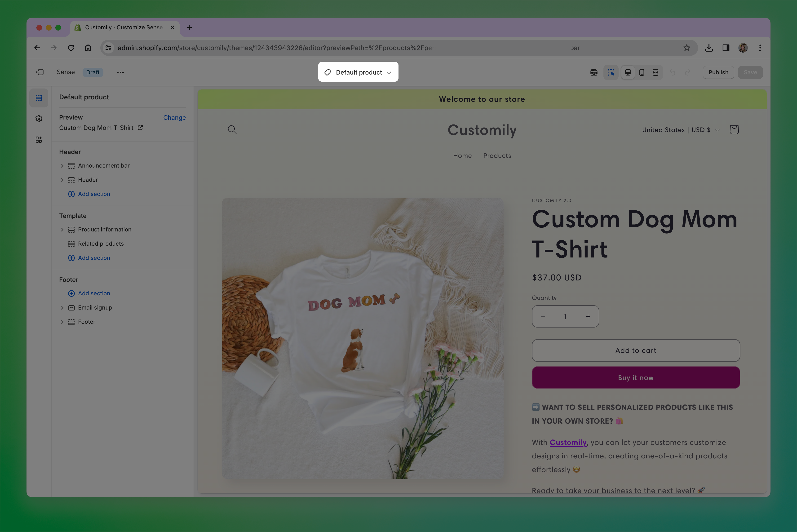Open theme settings gear icon in sidebar
This screenshot has width=797, height=532.
(x=39, y=118)
